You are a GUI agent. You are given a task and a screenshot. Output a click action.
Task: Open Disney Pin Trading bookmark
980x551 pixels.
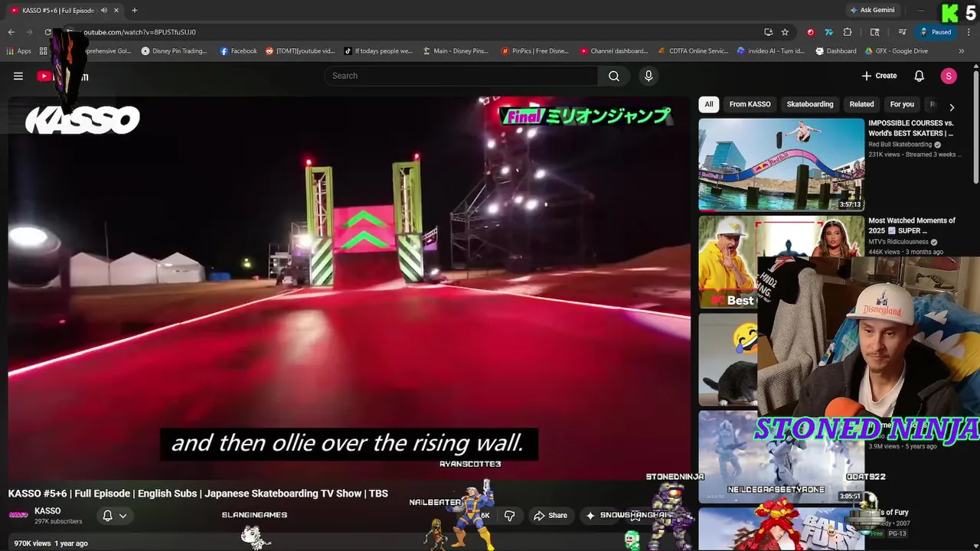(x=174, y=51)
